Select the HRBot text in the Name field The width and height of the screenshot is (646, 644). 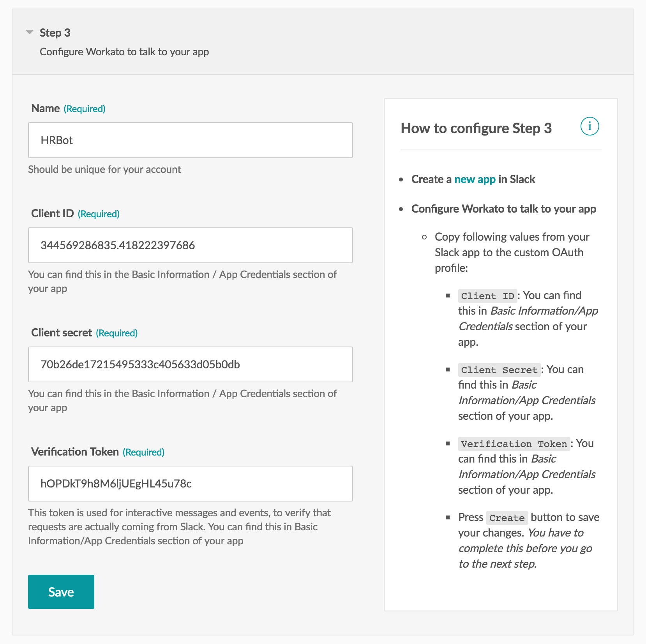(57, 140)
